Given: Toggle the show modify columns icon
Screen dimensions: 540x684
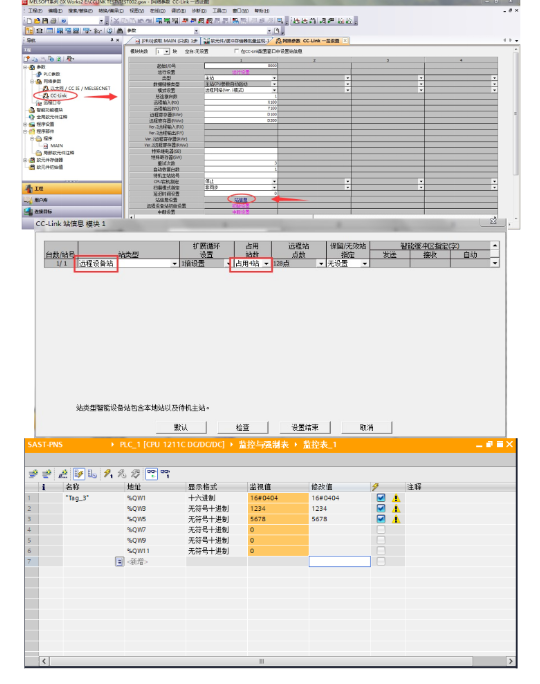Looking at the screenshot, I should tap(79, 474).
